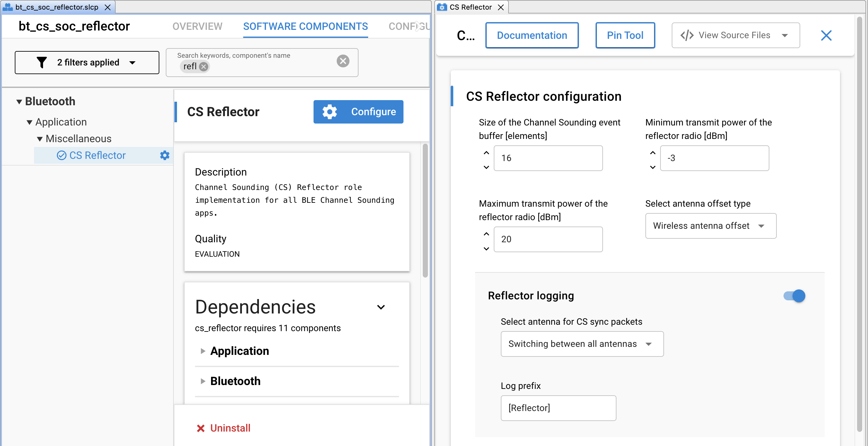Image resolution: width=868 pixels, height=446 pixels.
Task: Increase maximum transmit power with up arrow
Action: pyautogui.click(x=486, y=234)
